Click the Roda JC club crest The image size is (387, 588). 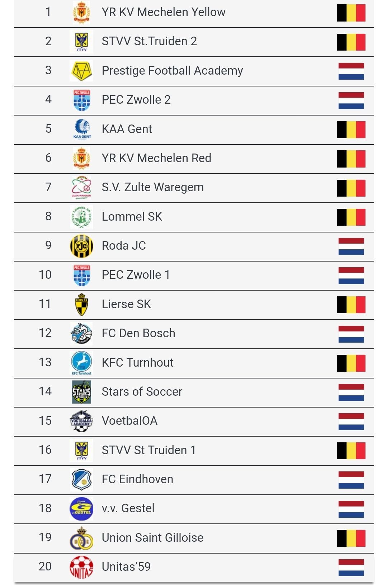click(81, 246)
